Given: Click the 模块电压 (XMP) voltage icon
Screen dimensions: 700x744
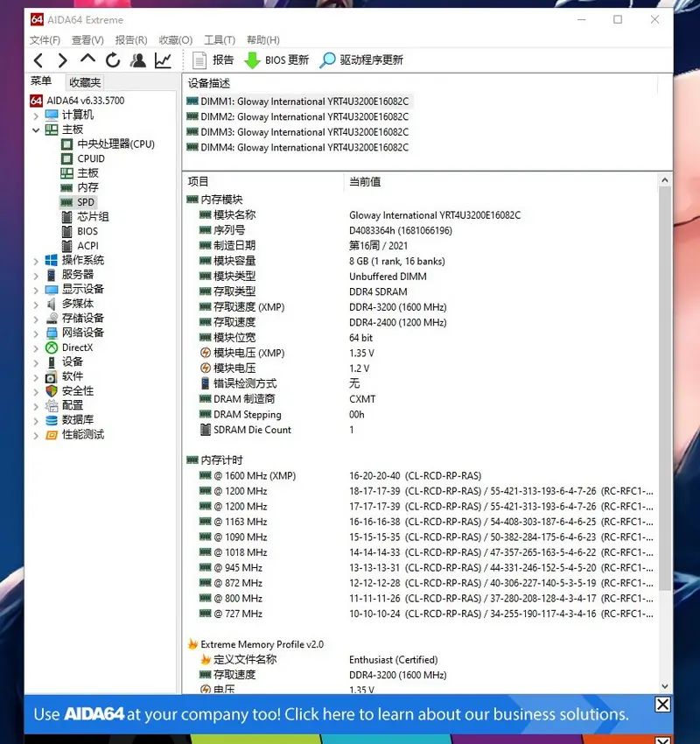Looking at the screenshot, I should pyautogui.click(x=206, y=353).
